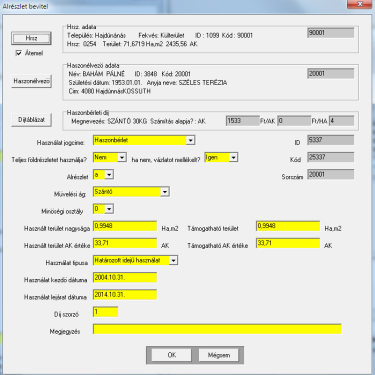Click the Használat kezdő dátuma field
Screen dimensions: 375x375
(125, 278)
